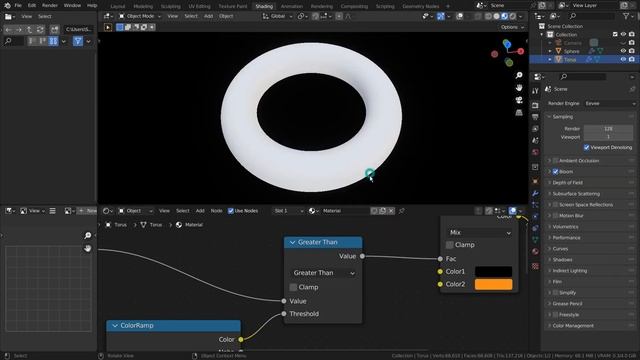This screenshot has width=640, height=360.
Task: Click the Viewport samples field
Action: pos(608,137)
